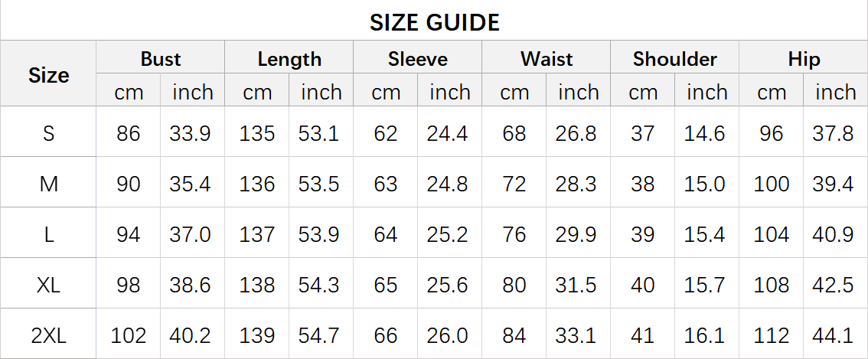Click the bust value 33.9 for size S
This screenshot has height=359, width=868.
click(190, 133)
